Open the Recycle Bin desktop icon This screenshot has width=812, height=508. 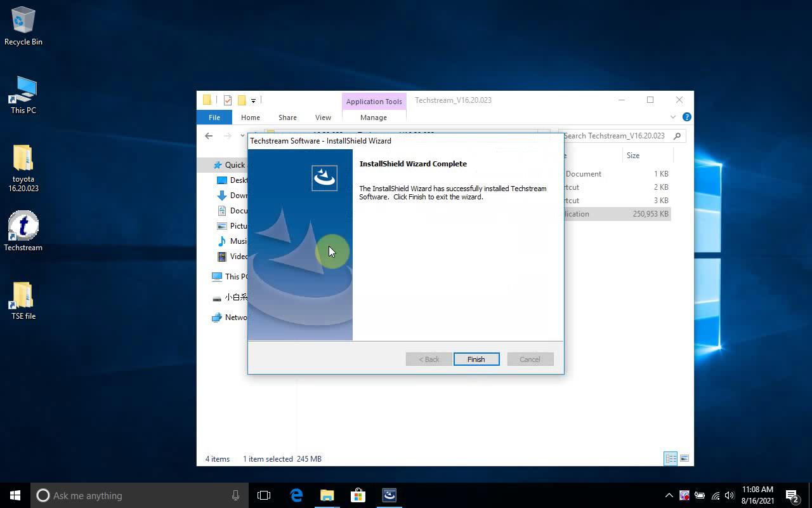click(x=23, y=26)
